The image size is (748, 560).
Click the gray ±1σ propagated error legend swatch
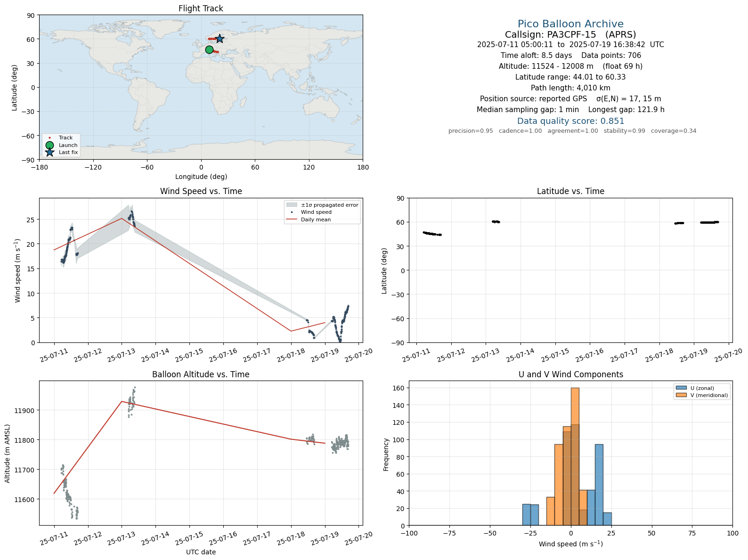[292, 205]
